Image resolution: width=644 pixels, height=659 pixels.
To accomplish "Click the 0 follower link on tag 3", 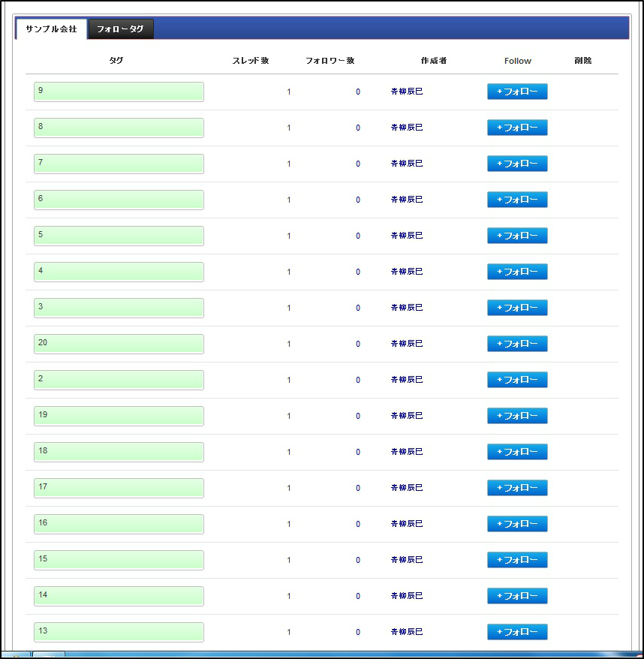I will (358, 307).
